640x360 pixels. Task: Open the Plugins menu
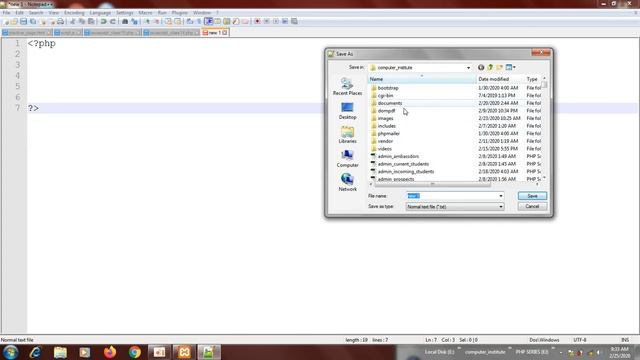coord(180,13)
